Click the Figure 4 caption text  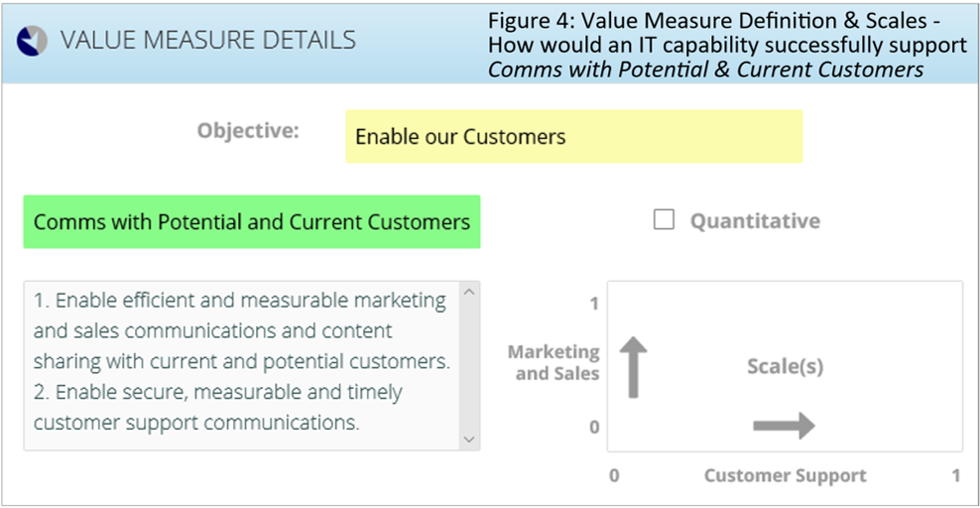[727, 45]
